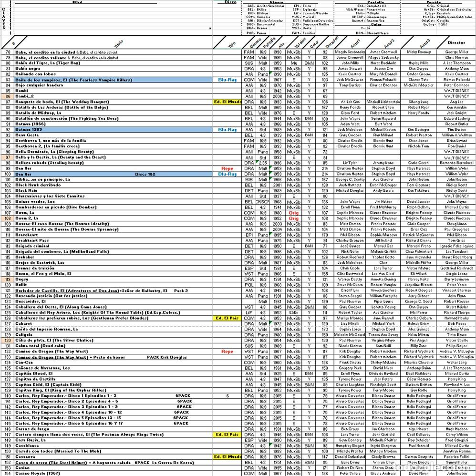The width and height of the screenshot is (476, 476).
Task: Select the Actor3 column header
Action: [425, 43]
